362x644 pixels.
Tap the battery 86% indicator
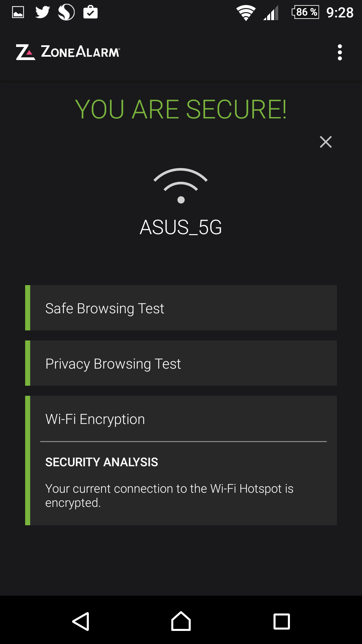305,12
